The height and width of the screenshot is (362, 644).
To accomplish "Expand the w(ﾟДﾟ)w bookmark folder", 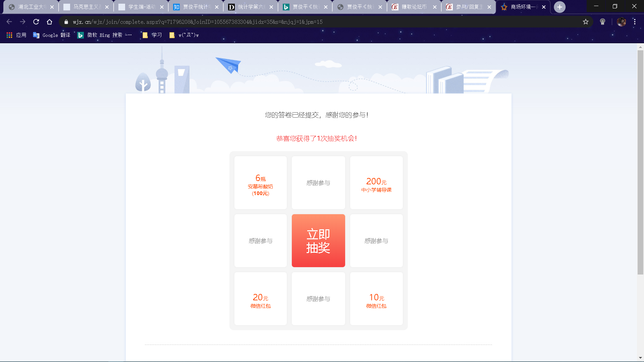I will [x=184, y=35].
